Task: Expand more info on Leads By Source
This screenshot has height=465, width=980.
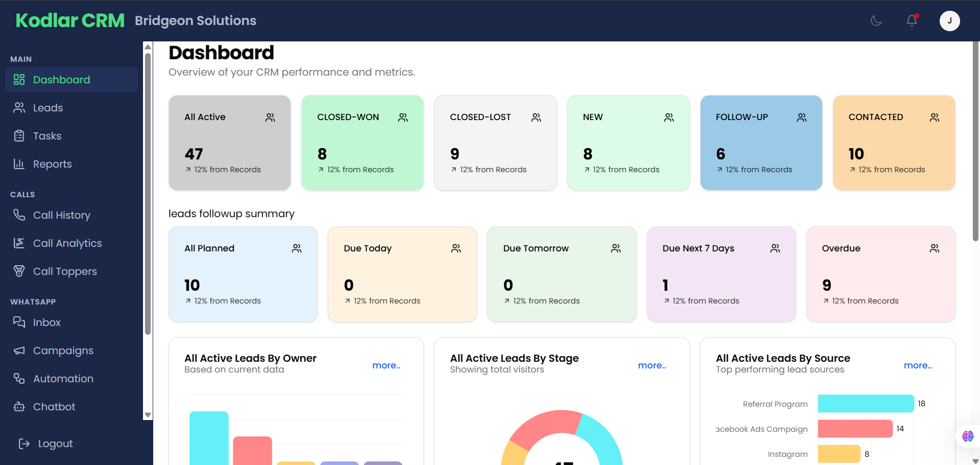Action: click(x=918, y=365)
